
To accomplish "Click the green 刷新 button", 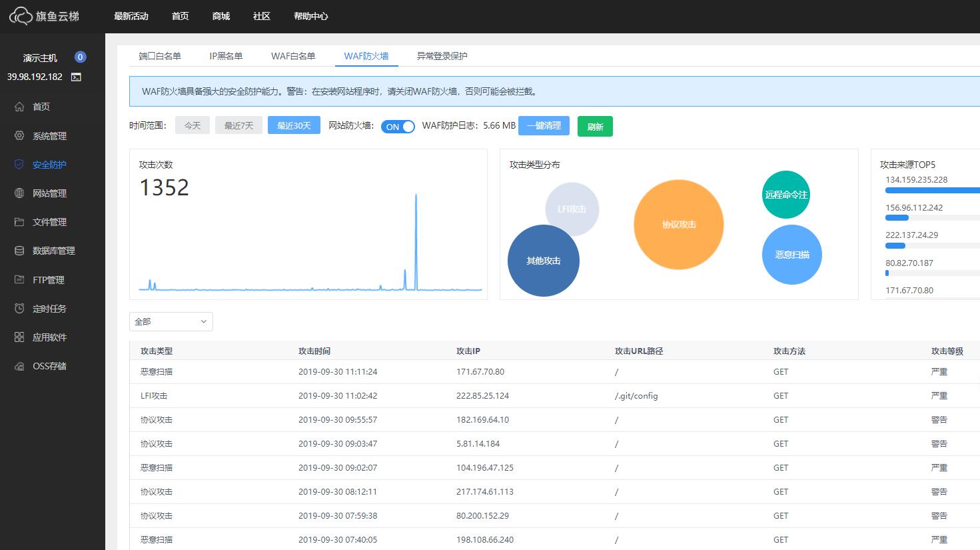I will tap(595, 127).
